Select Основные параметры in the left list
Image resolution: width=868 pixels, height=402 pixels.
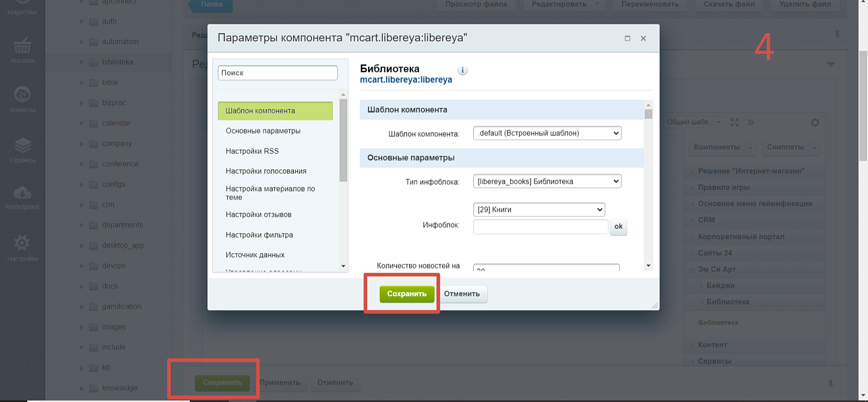tap(263, 131)
